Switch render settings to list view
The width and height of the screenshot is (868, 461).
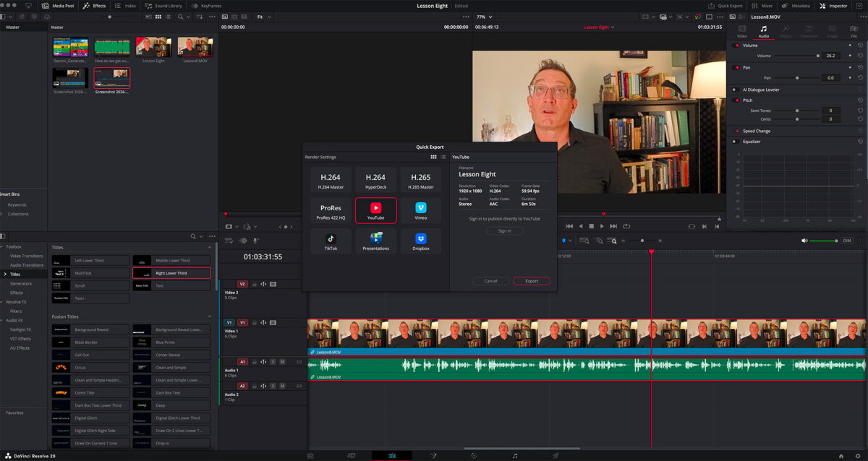443,157
